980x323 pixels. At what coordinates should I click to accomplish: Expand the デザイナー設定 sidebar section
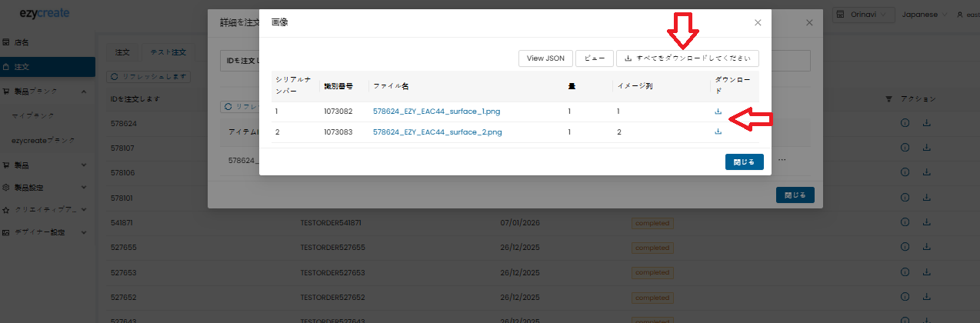[47, 232]
